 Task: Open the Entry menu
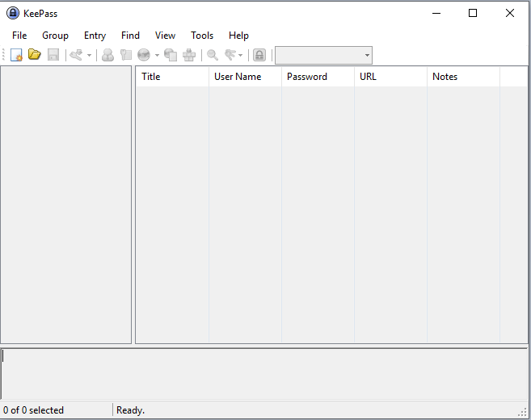(95, 36)
